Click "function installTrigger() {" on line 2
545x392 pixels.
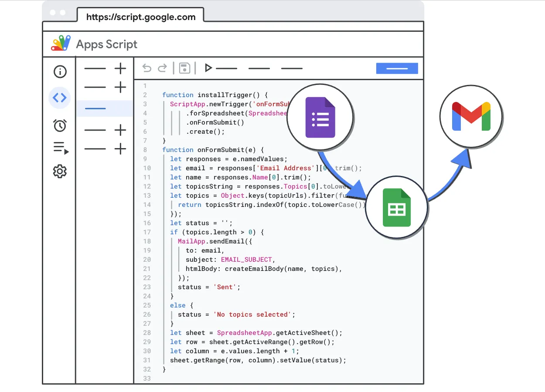(x=215, y=95)
